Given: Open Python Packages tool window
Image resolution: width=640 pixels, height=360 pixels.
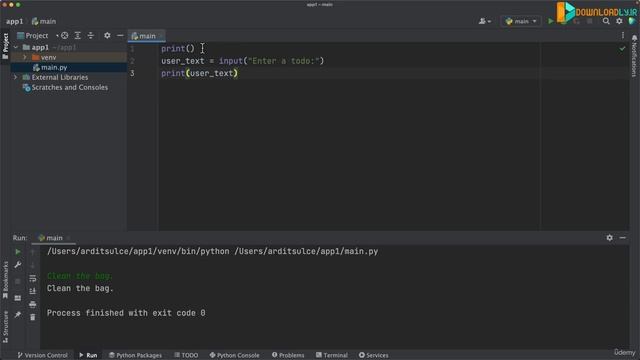Looking at the screenshot, I should click(x=135, y=355).
